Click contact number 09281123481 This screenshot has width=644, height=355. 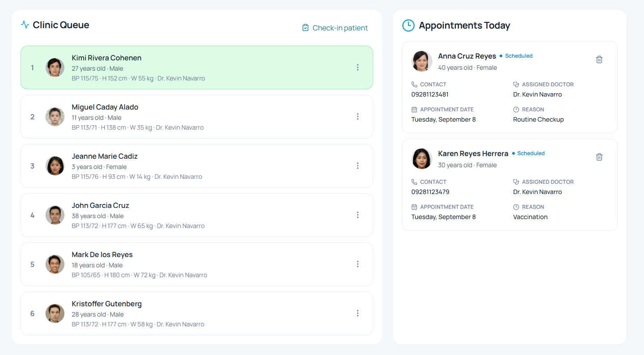pyautogui.click(x=430, y=94)
